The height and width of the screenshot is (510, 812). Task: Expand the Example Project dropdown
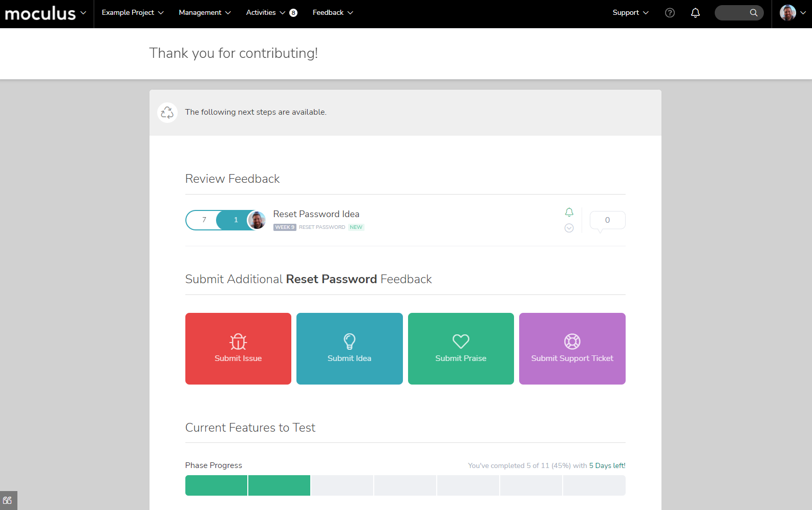(x=133, y=13)
